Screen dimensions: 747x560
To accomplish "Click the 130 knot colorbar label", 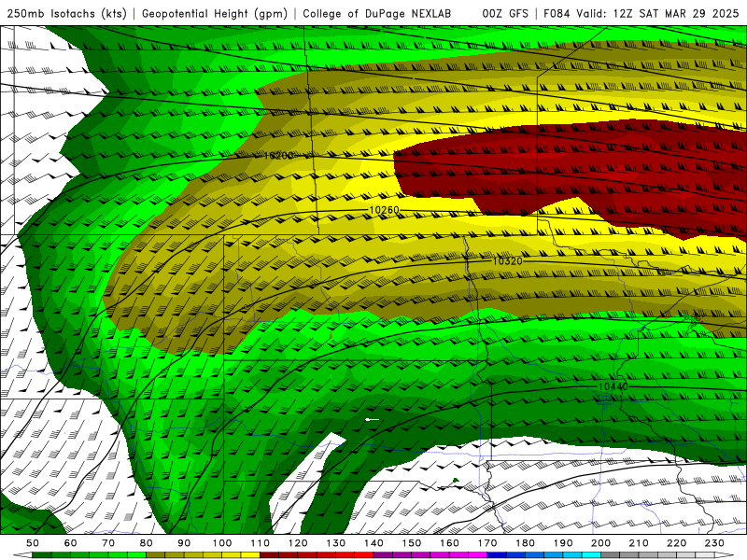I will [x=335, y=543].
